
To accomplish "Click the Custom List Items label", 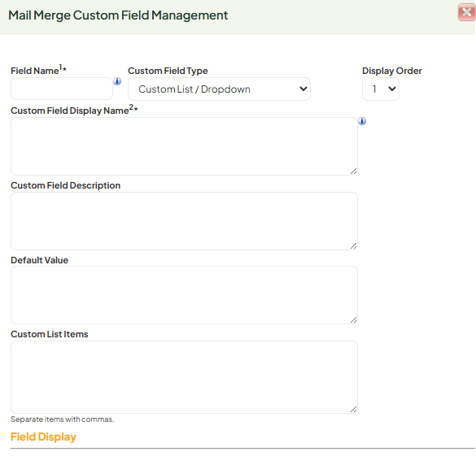I will pos(50,334).
